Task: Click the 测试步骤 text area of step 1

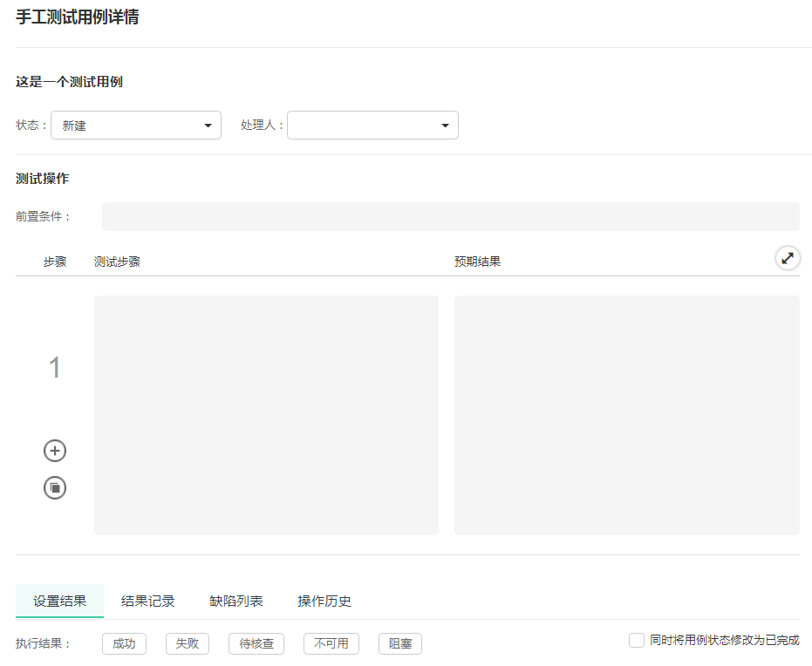Action: (x=265, y=415)
